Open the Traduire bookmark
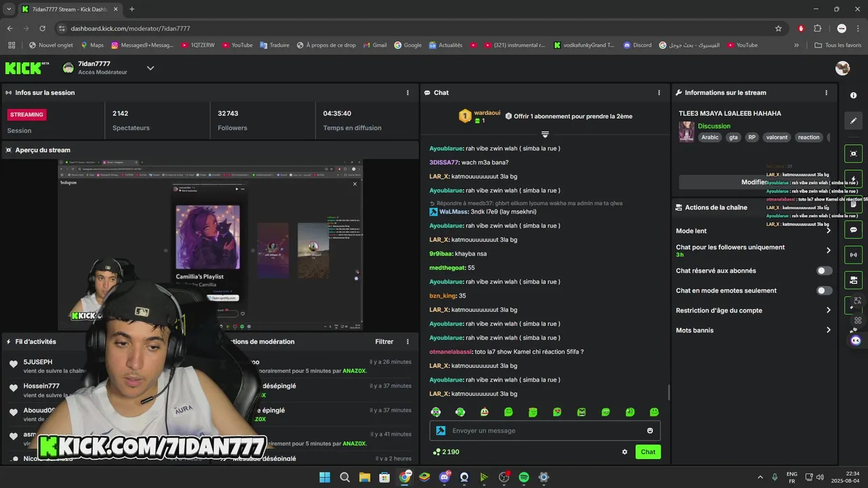Viewport: 868px width, 488px height. click(274, 45)
